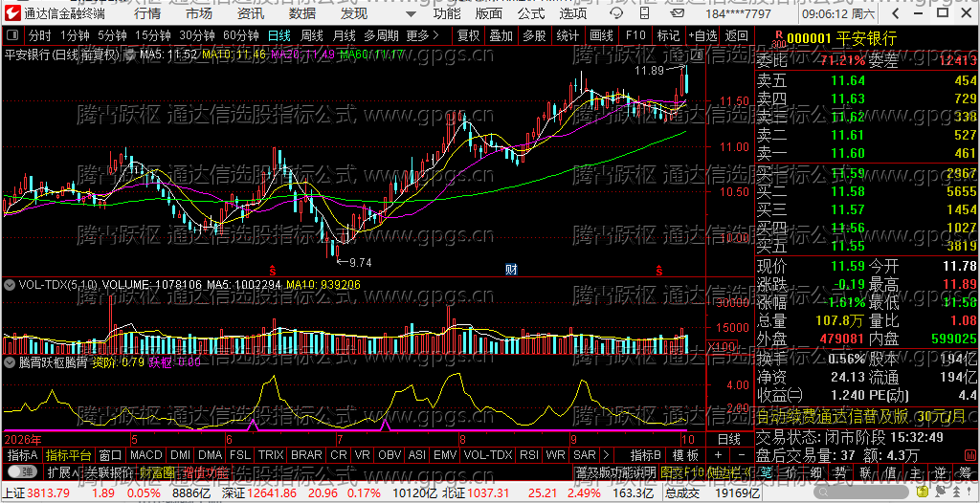
Task: Open the 版面 menu
Action: (489, 13)
